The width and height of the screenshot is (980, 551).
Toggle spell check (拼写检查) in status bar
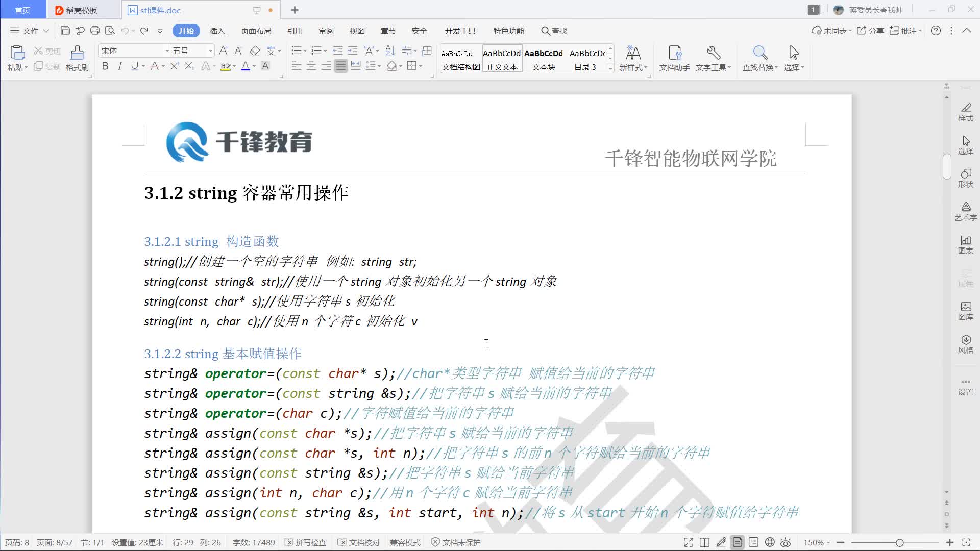(305, 542)
